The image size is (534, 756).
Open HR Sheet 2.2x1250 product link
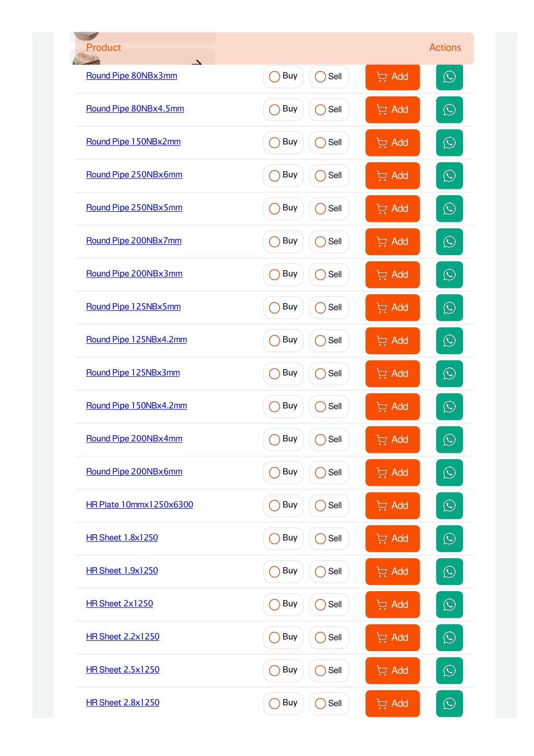pyautogui.click(x=123, y=637)
